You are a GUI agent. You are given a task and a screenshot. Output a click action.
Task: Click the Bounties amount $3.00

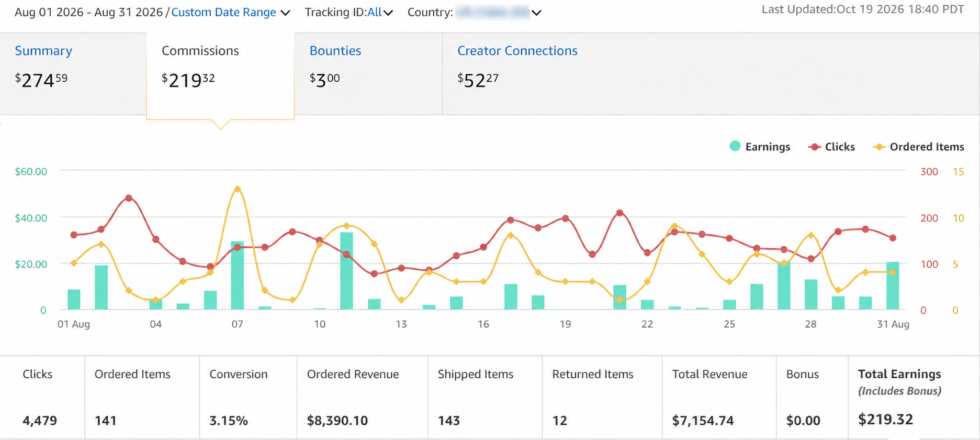click(x=325, y=80)
